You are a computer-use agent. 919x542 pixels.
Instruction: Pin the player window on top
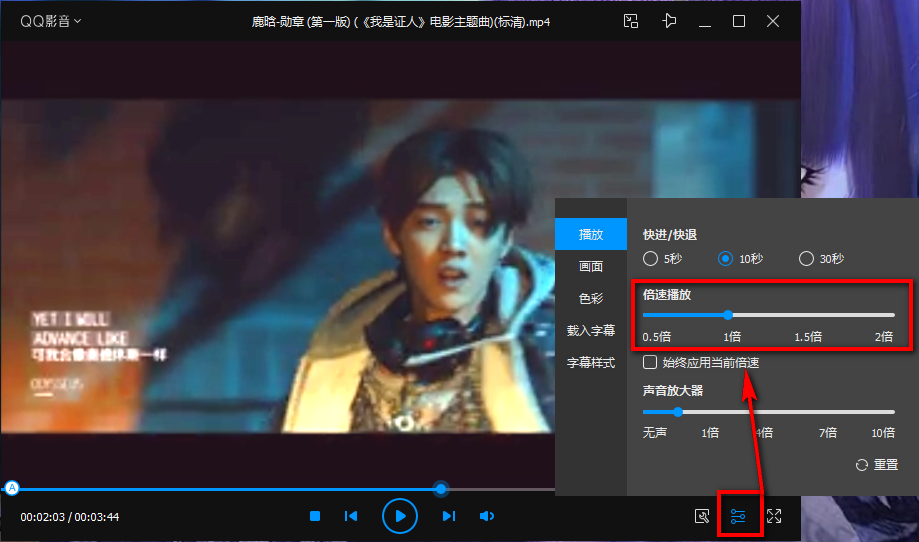tap(669, 21)
